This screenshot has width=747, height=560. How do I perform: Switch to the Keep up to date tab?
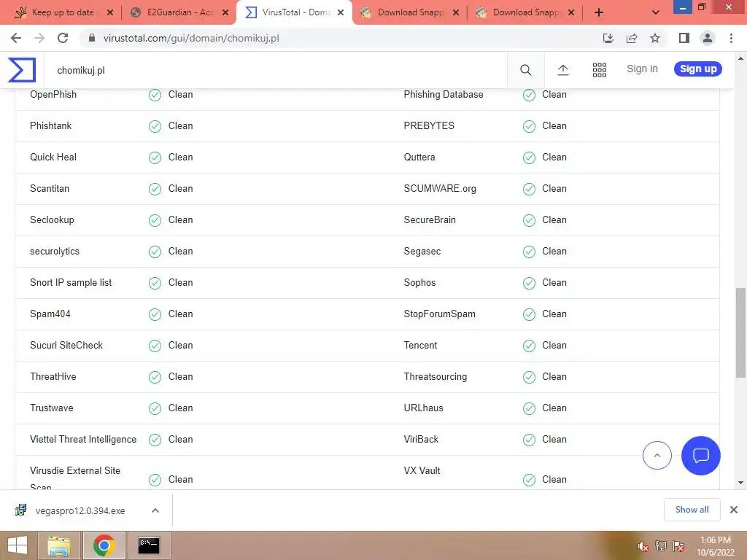click(63, 12)
